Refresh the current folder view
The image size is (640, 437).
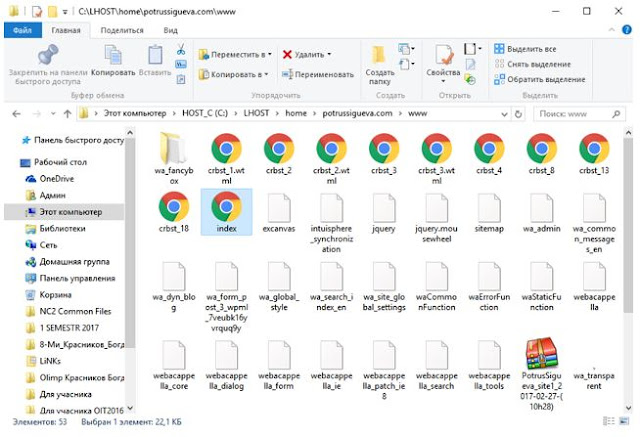click(518, 114)
